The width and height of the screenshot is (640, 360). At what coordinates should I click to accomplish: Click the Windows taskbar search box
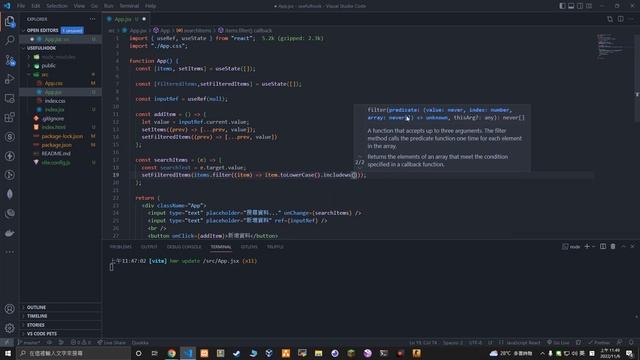point(74,353)
